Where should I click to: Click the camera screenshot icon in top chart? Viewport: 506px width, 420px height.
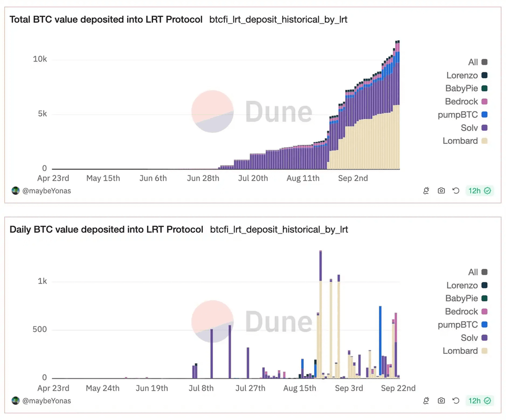click(441, 191)
